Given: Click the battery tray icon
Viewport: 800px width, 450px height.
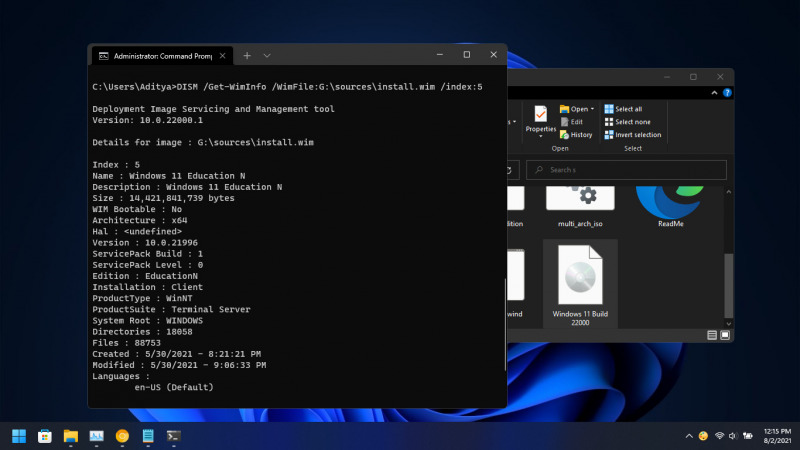Looking at the screenshot, I should point(748,436).
